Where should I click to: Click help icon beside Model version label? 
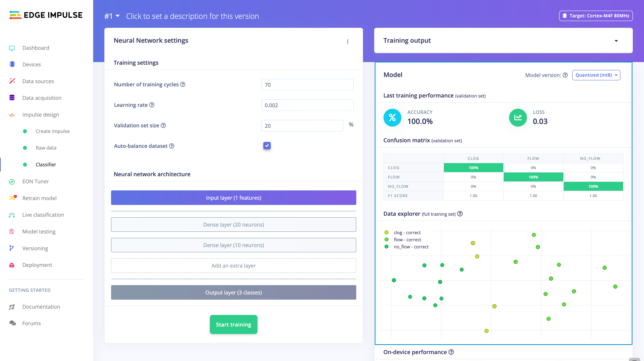pyautogui.click(x=565, y=75)
